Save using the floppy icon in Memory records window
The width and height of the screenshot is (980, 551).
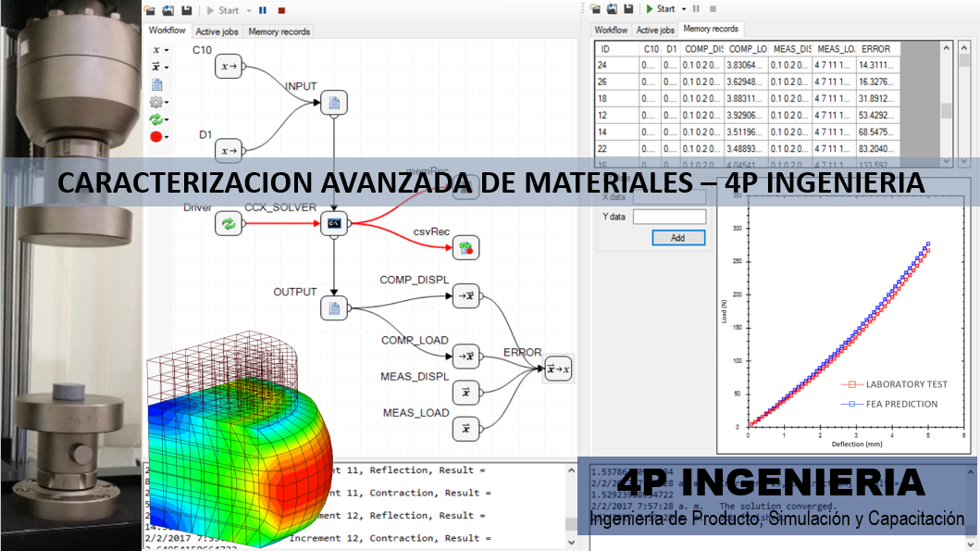(628, 8)
